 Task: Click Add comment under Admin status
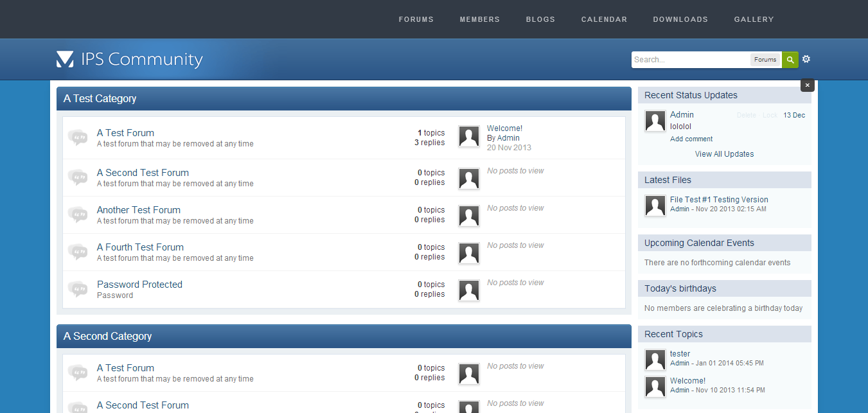691,139
